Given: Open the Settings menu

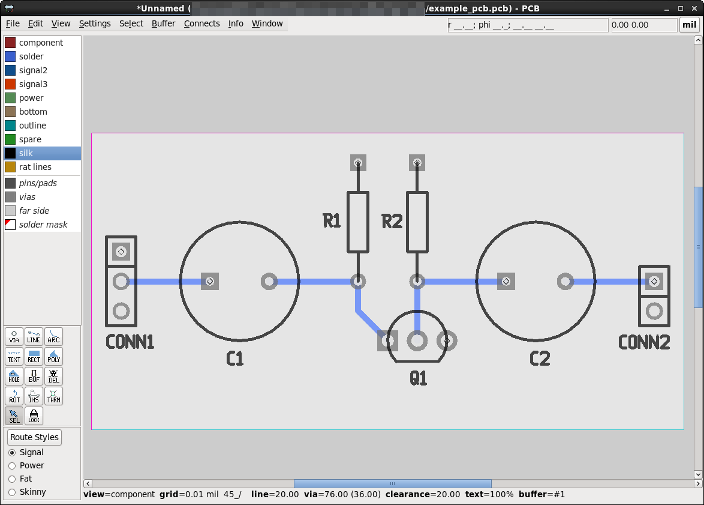Looking at the screenshot, I should (95, 24).
